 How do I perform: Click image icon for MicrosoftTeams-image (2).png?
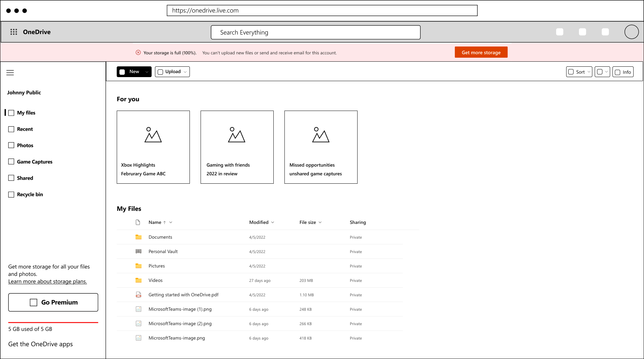coord(139,323)
